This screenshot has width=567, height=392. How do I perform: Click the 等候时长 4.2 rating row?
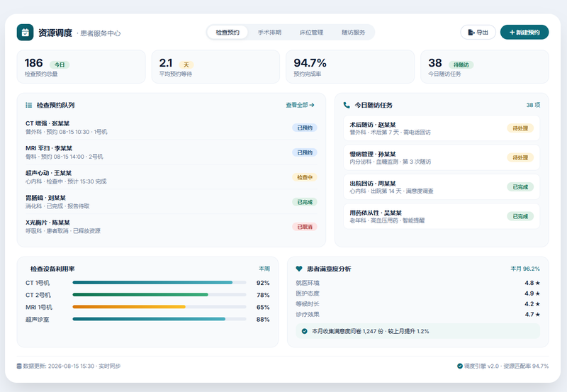click(x=418, y=304)
